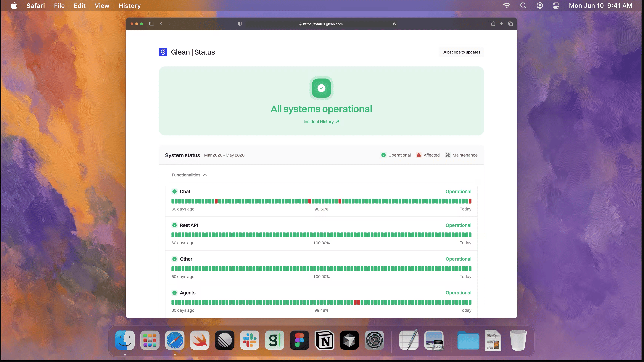Click the green all-systems checkmark badge
644x362 pixels.
click(x=321, y=88)
